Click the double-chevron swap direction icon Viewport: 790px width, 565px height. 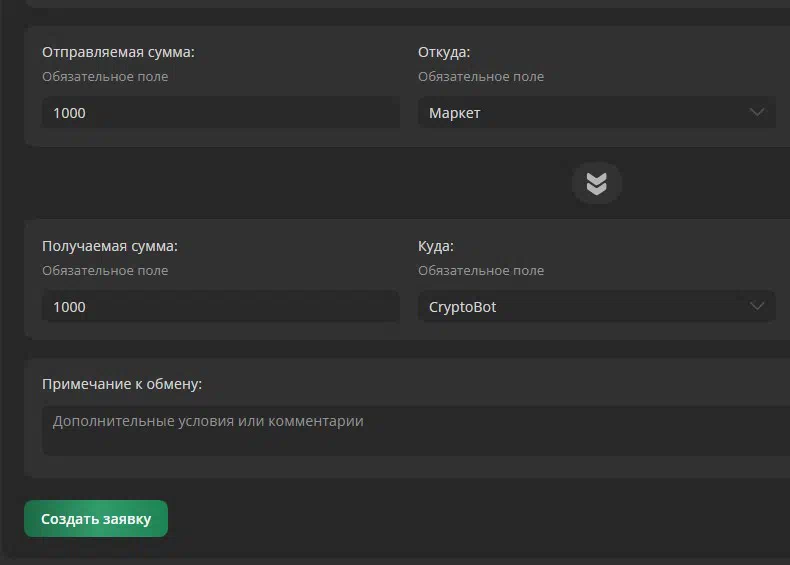click(x=597, y=183)
